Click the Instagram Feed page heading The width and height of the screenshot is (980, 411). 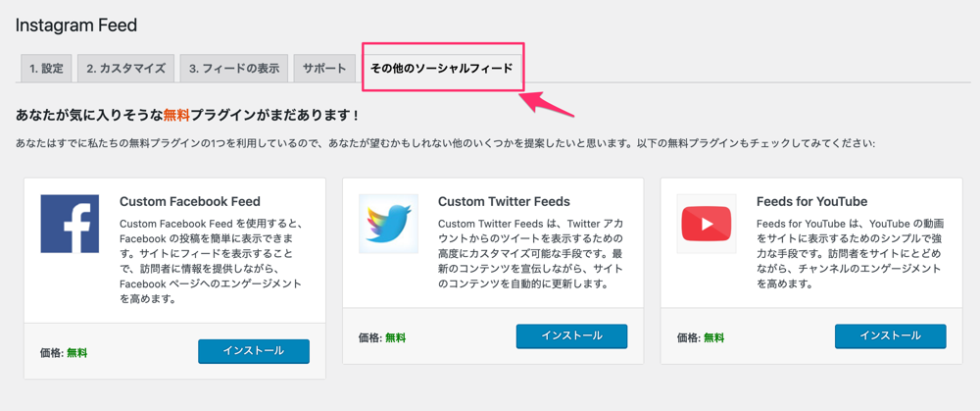(x=75, y=26)
